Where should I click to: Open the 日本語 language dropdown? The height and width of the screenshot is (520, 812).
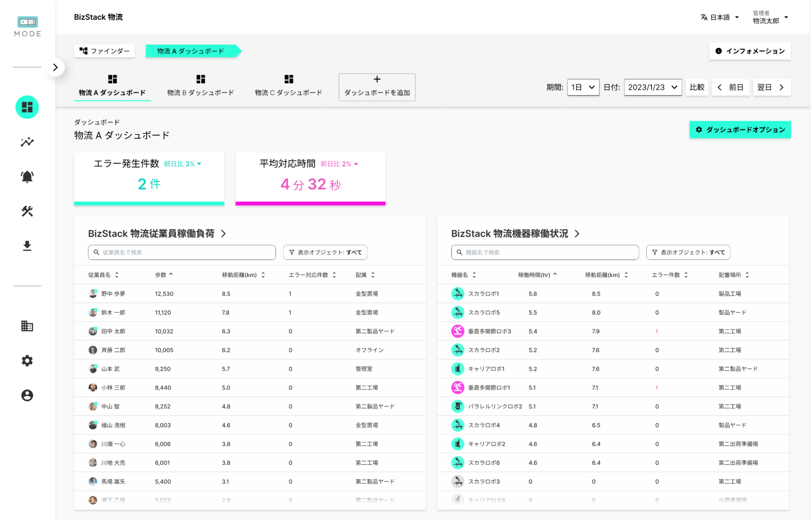tap(719, 17)
